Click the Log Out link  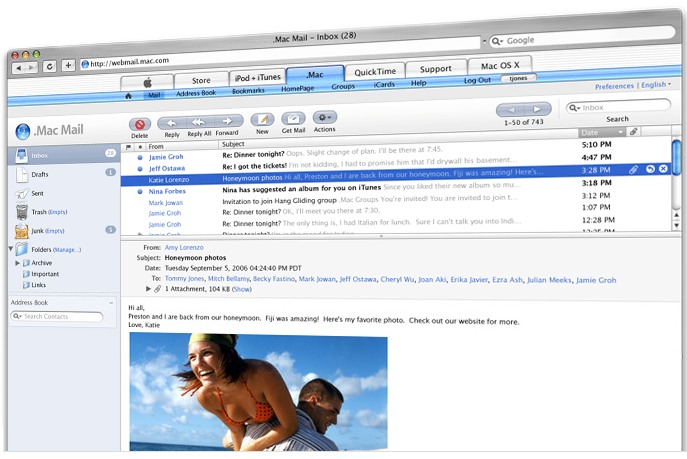[x=477, y=80]
